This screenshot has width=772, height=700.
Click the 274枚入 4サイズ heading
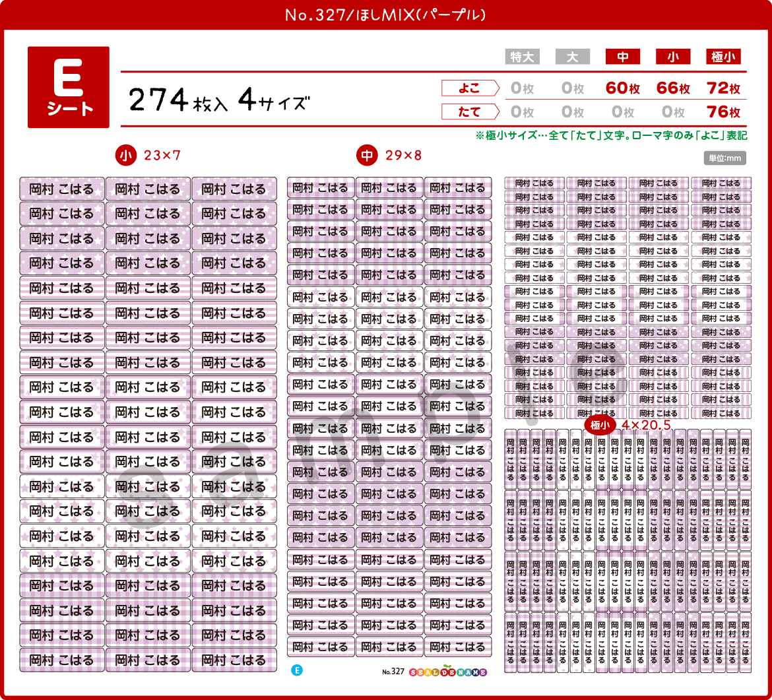click(219, 100)
